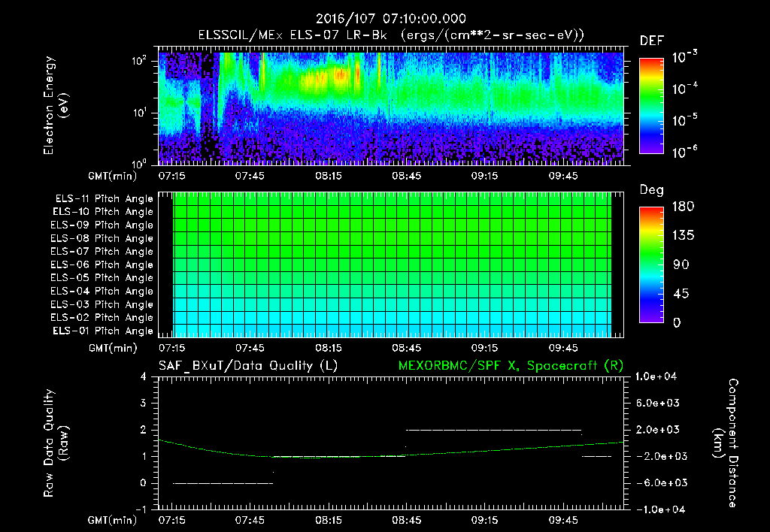This screenshot has height=532, width=770.
Task: Click the 90 value on Deg scale
Action: 681,265
